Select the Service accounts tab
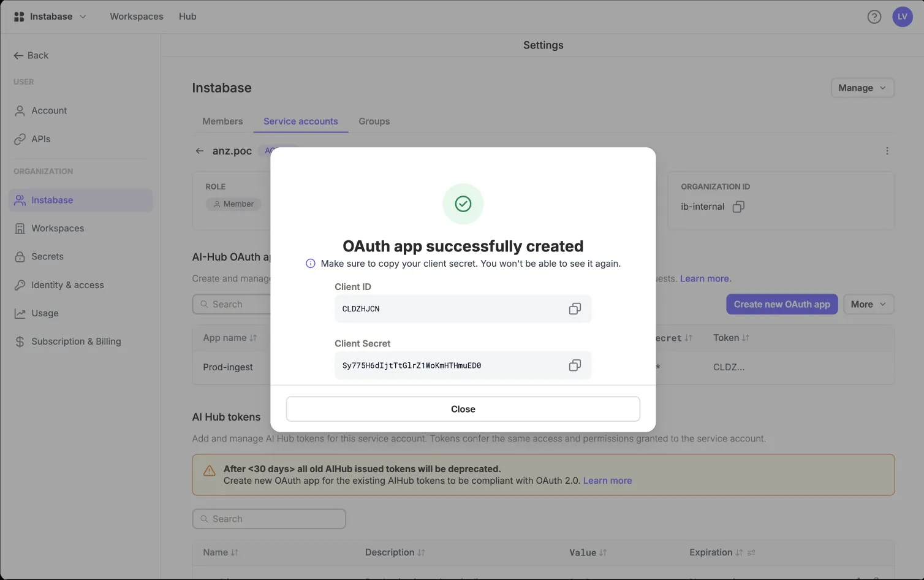This screenshot has width=924, height=580. click(301, 121)
